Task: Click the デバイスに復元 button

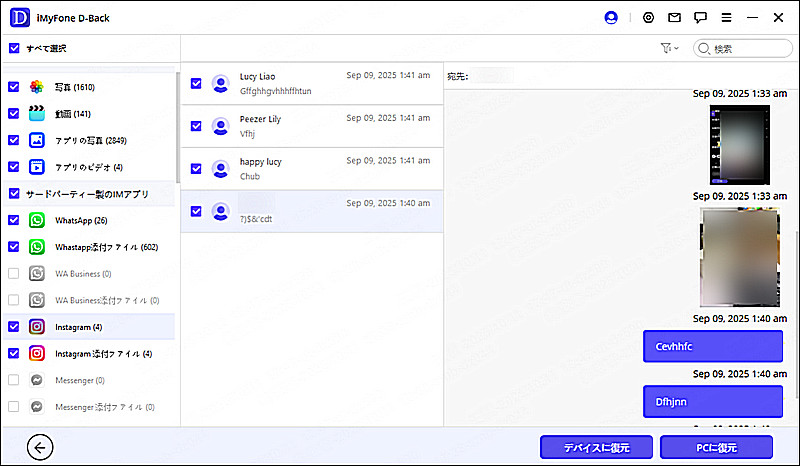Action: pos(597,447)
